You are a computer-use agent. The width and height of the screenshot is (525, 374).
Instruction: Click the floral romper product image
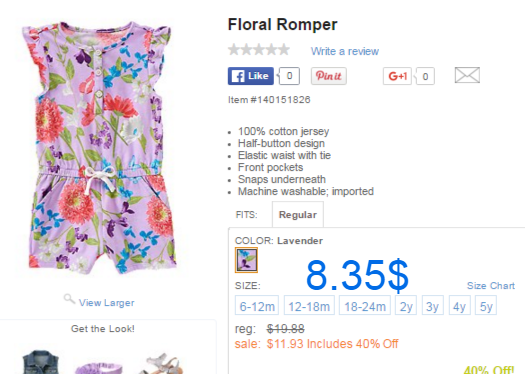(98, 149)
